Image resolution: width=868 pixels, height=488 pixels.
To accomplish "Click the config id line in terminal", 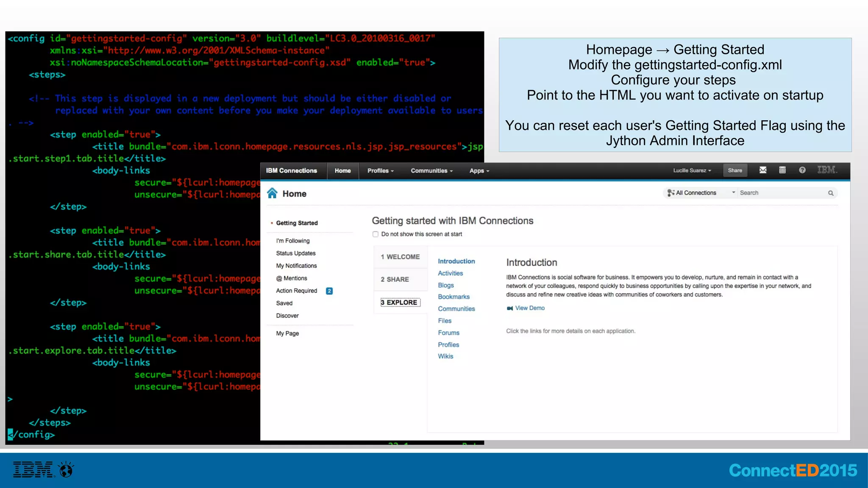I will [221, 38].
